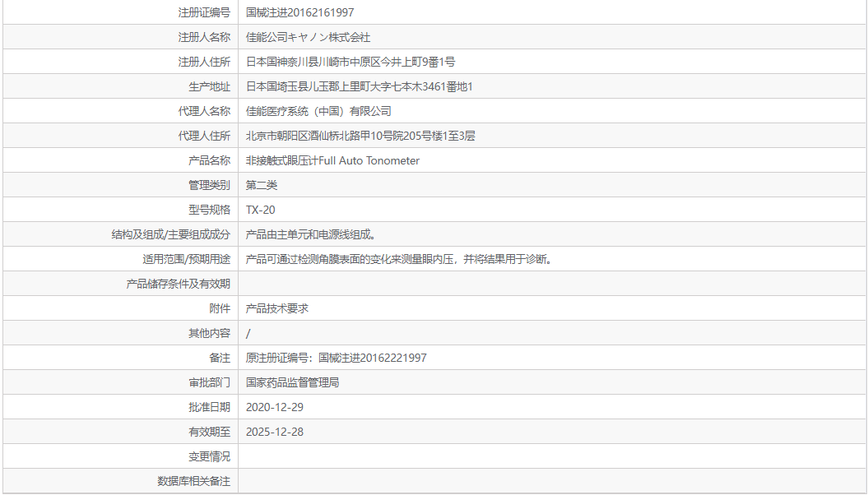The height and width of the screenshot is (495, 868).
Task: Click the 代理人住所 label
Action: pos(204,136)
